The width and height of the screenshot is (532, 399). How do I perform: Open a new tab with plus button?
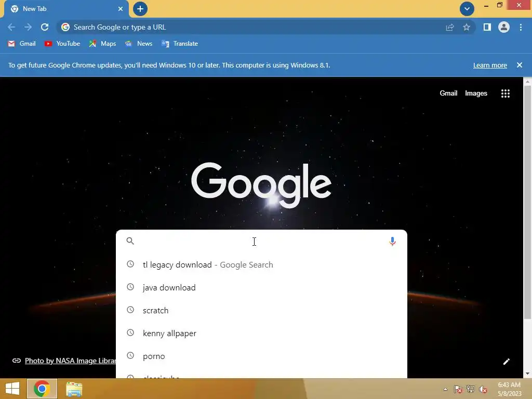pos(140,9)
